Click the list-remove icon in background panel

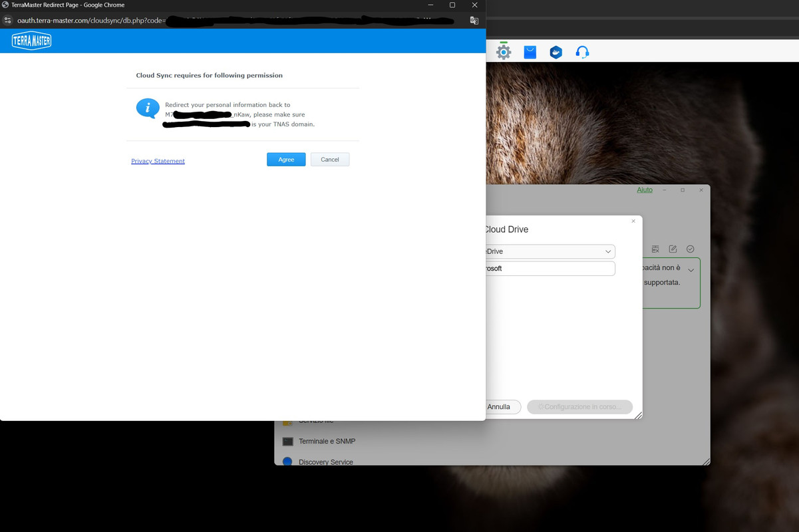(x=655, y=249)
